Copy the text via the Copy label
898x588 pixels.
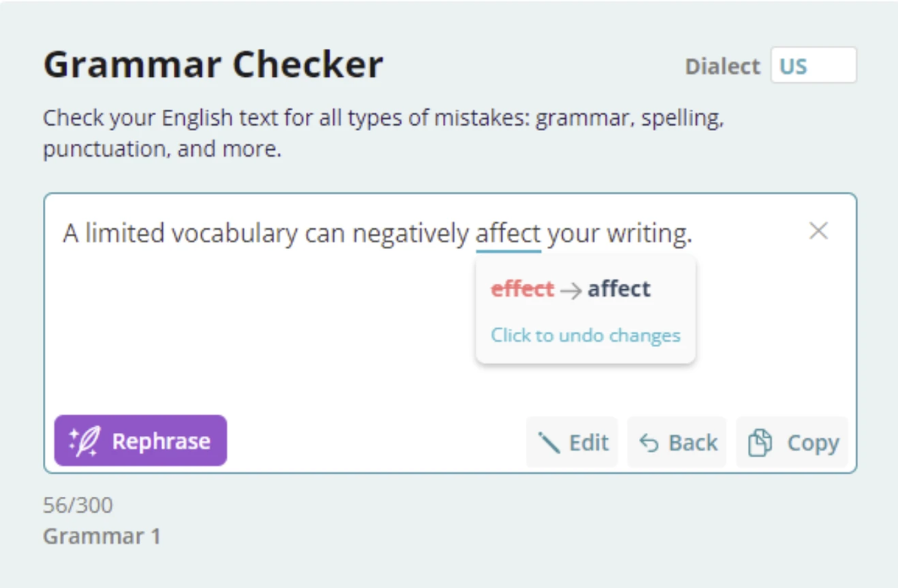(x=813, y=443)
